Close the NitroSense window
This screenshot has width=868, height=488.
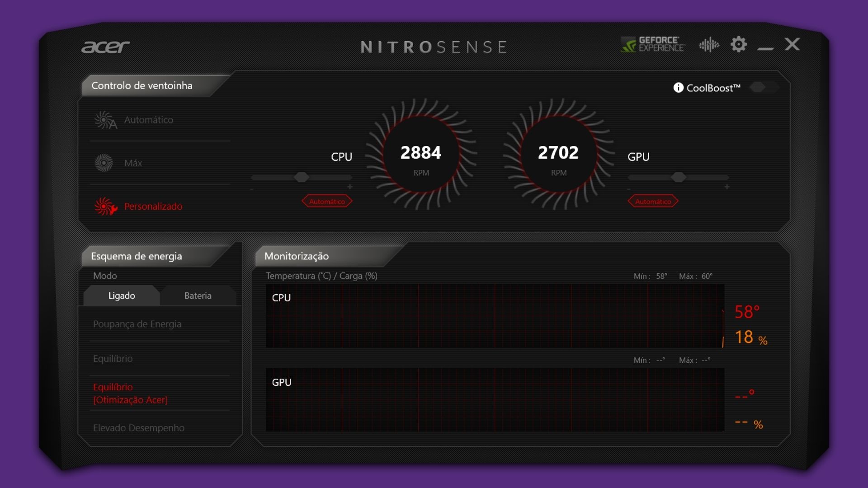792,44
